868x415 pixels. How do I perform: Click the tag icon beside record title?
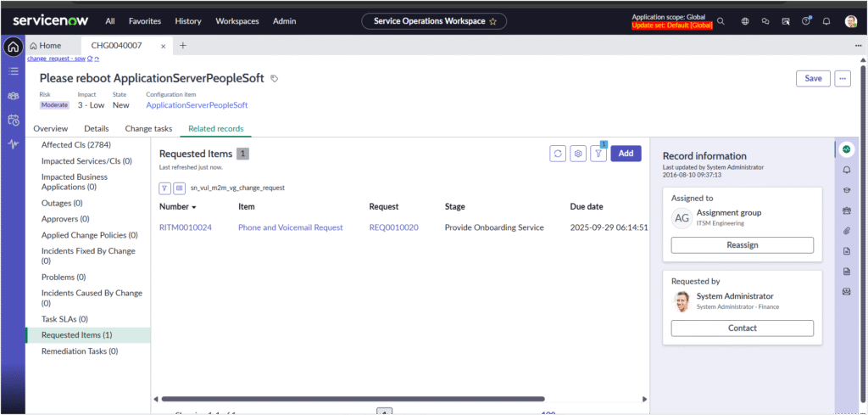pos(274,79)
